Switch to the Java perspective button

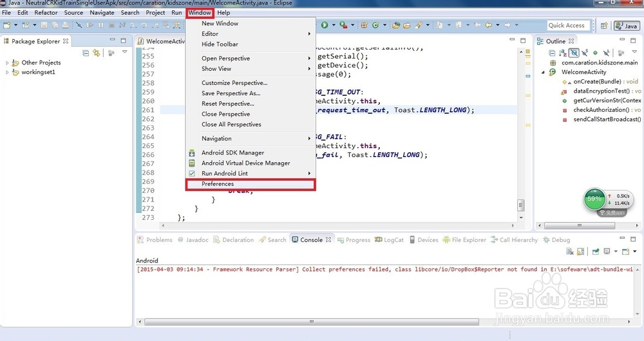[627, 26]
